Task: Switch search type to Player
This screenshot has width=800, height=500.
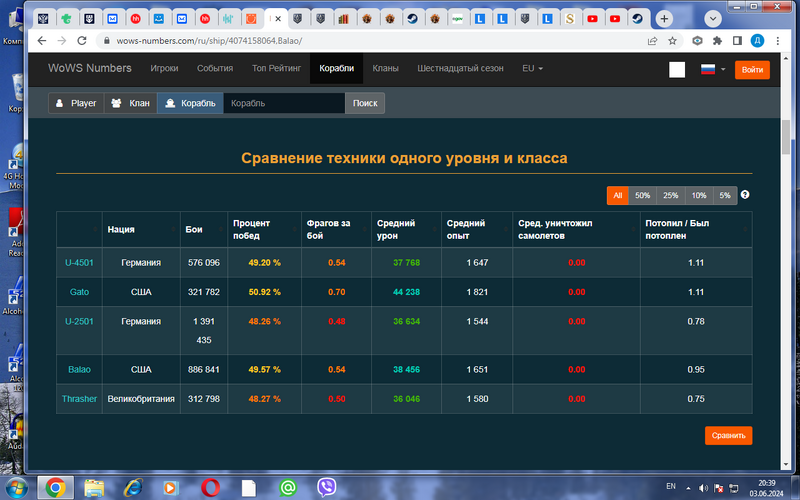Action: (x=76, y=103)
